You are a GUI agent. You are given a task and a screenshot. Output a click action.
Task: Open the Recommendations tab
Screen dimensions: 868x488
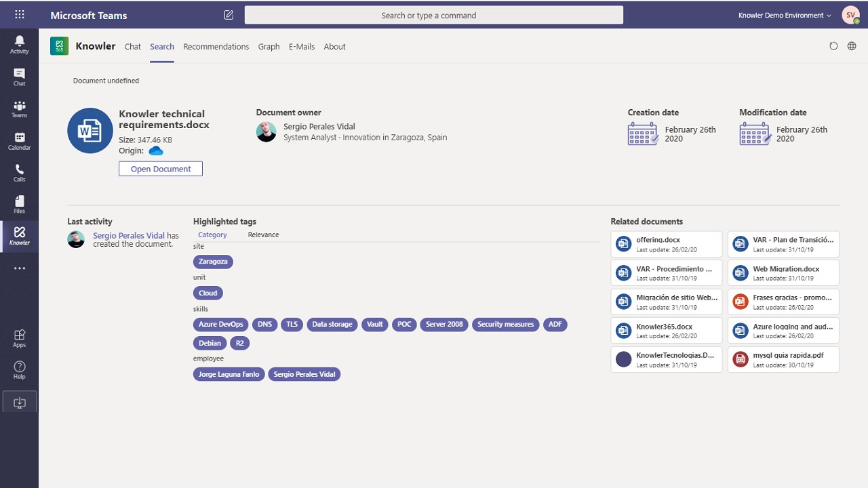point(216,47)
